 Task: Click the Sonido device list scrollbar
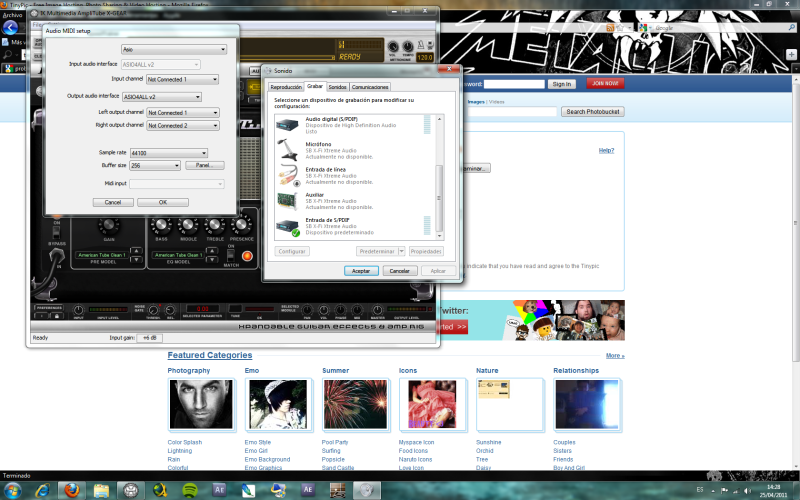click(439, 198)
